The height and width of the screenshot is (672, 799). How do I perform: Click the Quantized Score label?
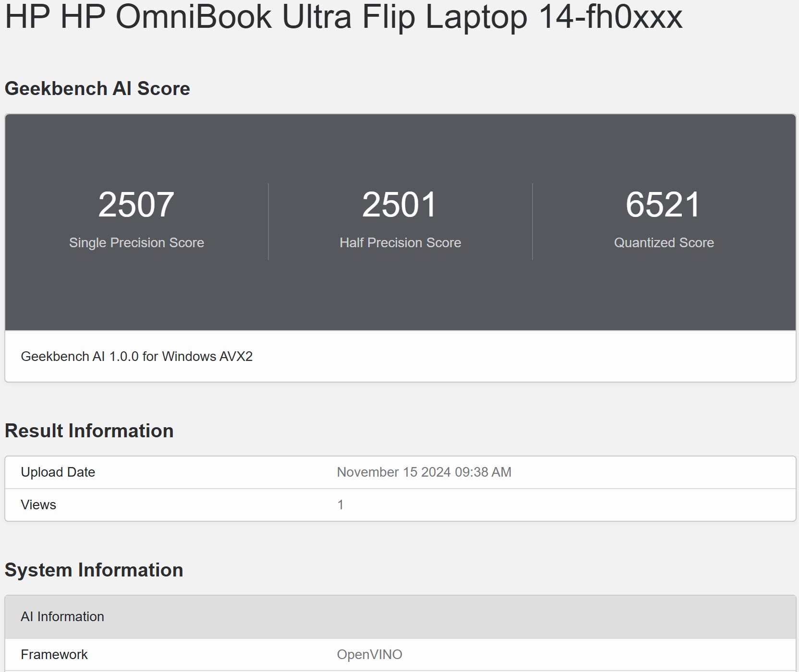click(664, 243)
